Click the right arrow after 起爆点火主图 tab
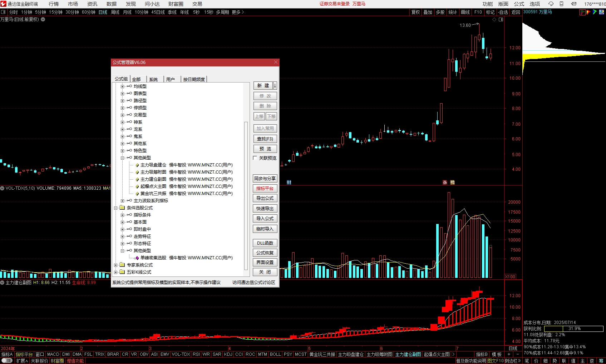 [453, 354]
